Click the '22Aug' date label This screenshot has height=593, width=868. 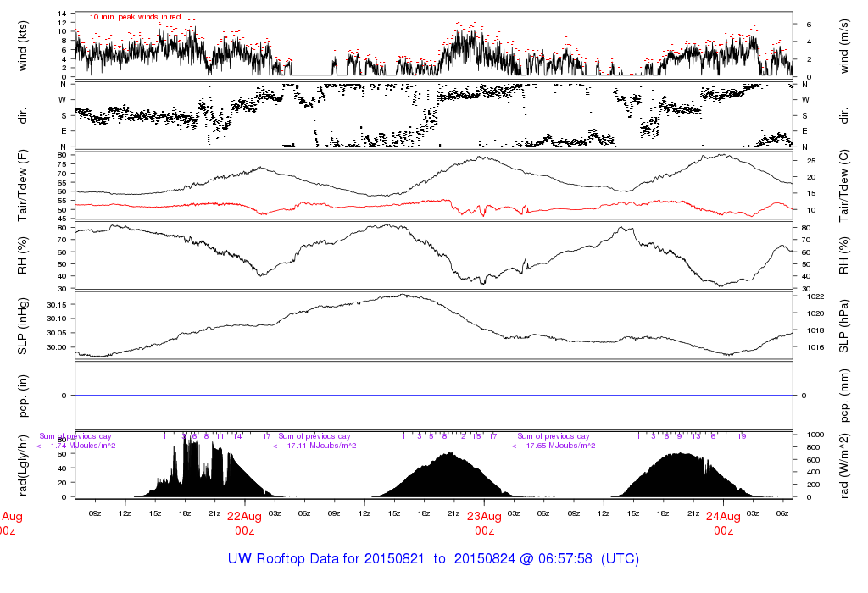[x=244, y=517]
